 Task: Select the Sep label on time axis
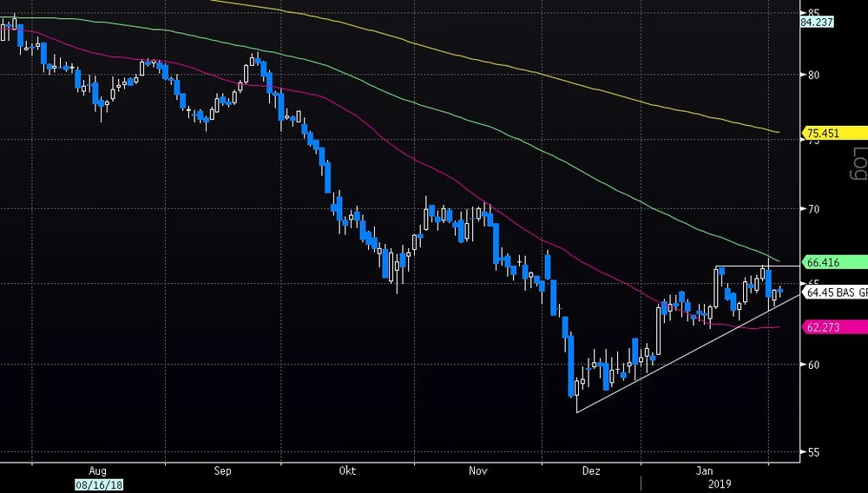[x=222, y=470]
